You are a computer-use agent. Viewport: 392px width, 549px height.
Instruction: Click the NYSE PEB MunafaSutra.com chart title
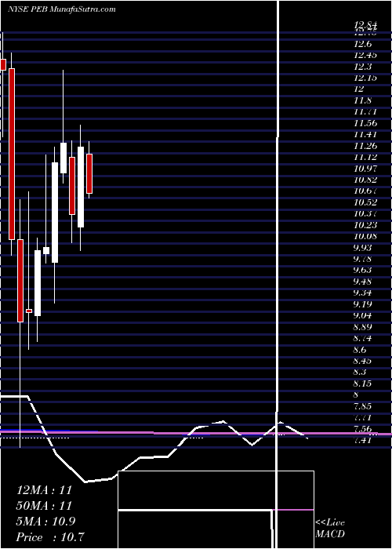(x=62, y=9)
